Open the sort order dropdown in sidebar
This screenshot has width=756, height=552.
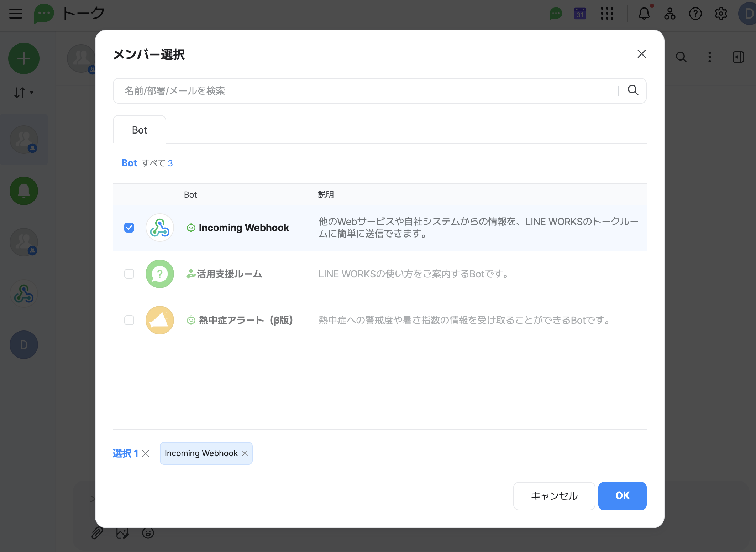23,92
